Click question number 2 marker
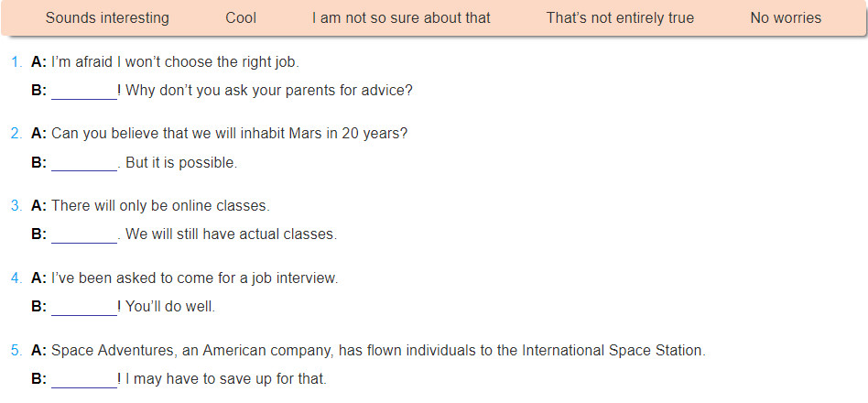 tap(16, 134)
